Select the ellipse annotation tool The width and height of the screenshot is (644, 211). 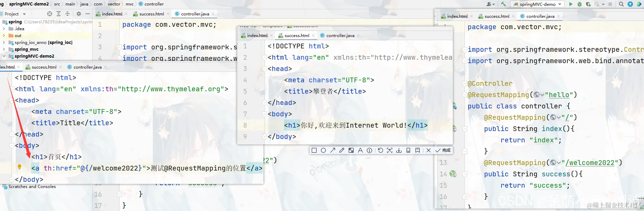[x=323, y=150]
